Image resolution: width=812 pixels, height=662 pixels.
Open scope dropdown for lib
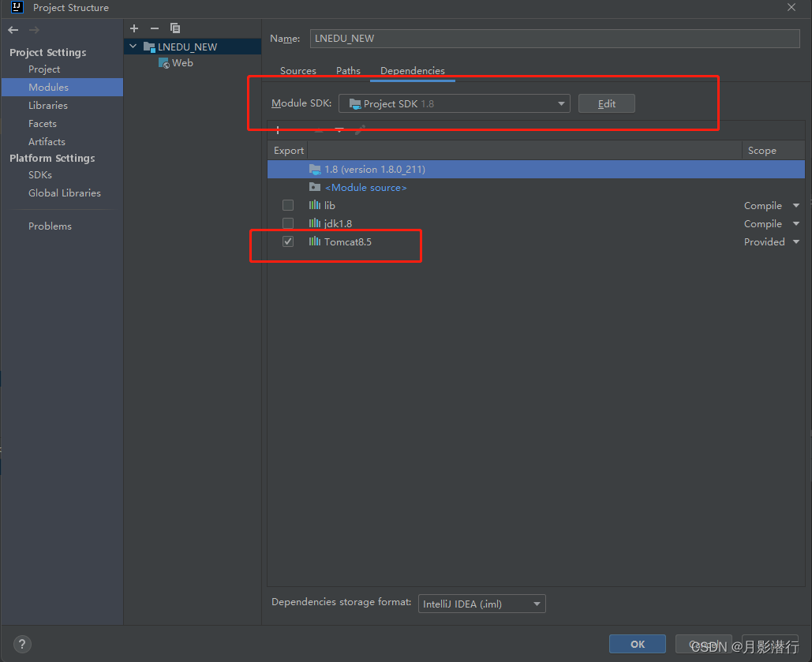[x=795, y=206]
